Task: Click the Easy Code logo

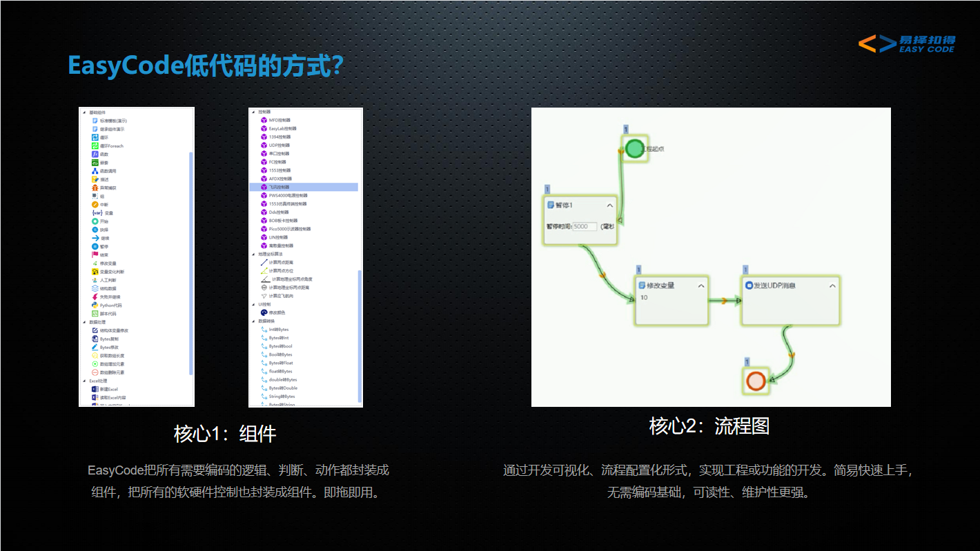Action: pos(906,44)
